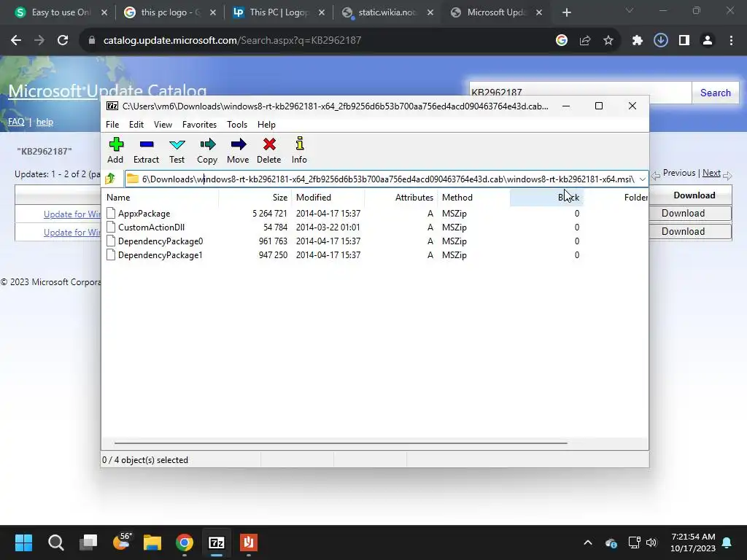Switch to the Easy to use tab

pyautogui.click(x=61, y=12)
